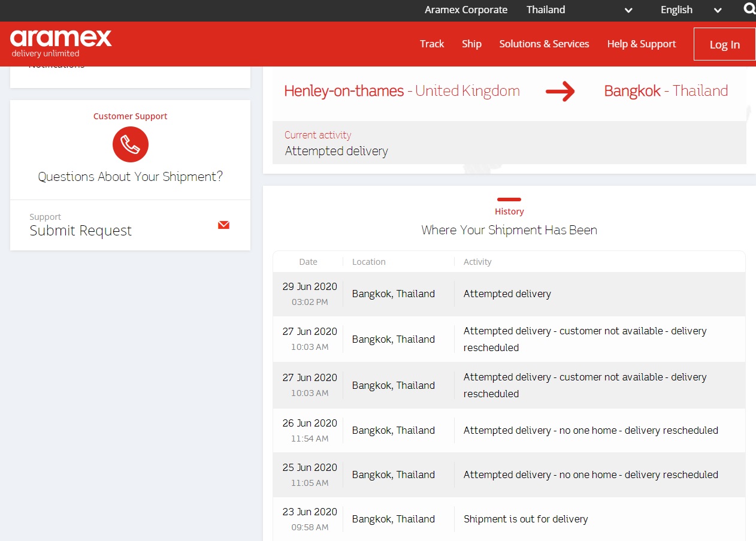This screenshot has width=756, height=541.
Task: Click Bangkok, Thailand in 29 Jun row
Action: [x=394, y=294]
